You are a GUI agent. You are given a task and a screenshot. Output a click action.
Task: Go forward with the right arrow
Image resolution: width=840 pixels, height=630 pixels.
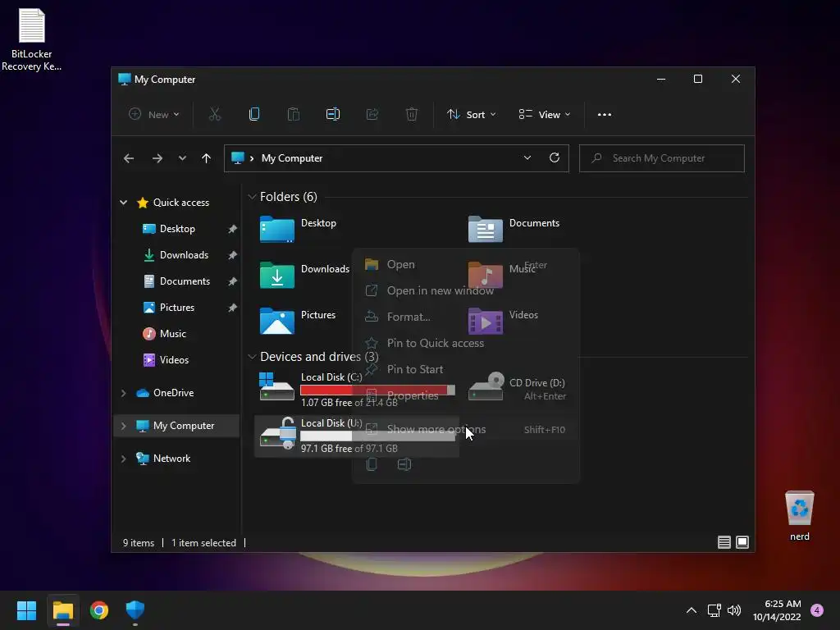click(157, 158)
